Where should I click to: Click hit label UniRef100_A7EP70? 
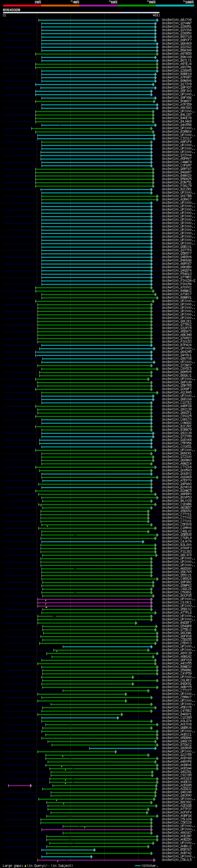[x=177, y=481]
